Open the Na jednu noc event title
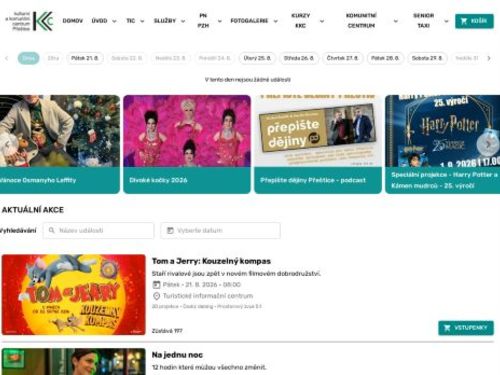 coord(177,355)
